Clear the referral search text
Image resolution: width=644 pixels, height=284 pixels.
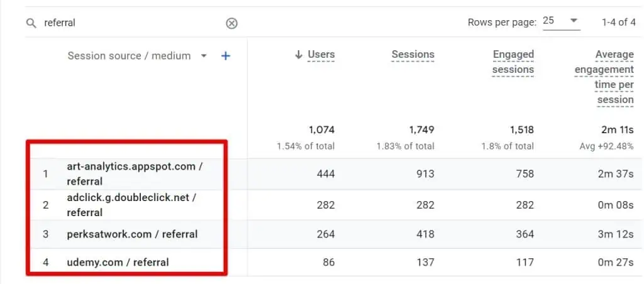click(x=231, y=23)
